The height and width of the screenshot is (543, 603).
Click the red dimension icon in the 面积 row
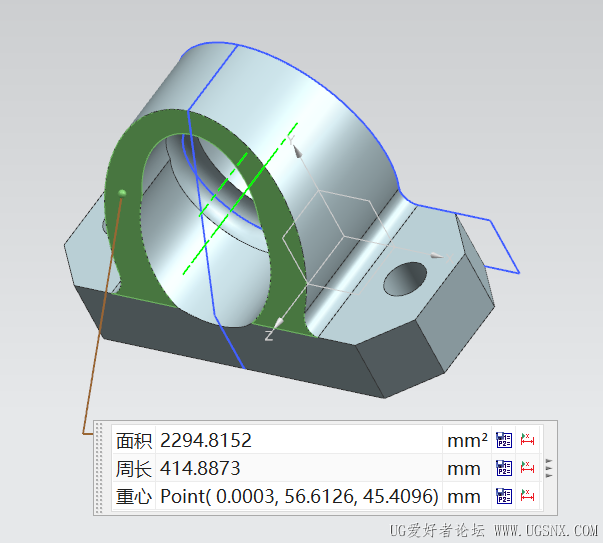click(527, 440)
